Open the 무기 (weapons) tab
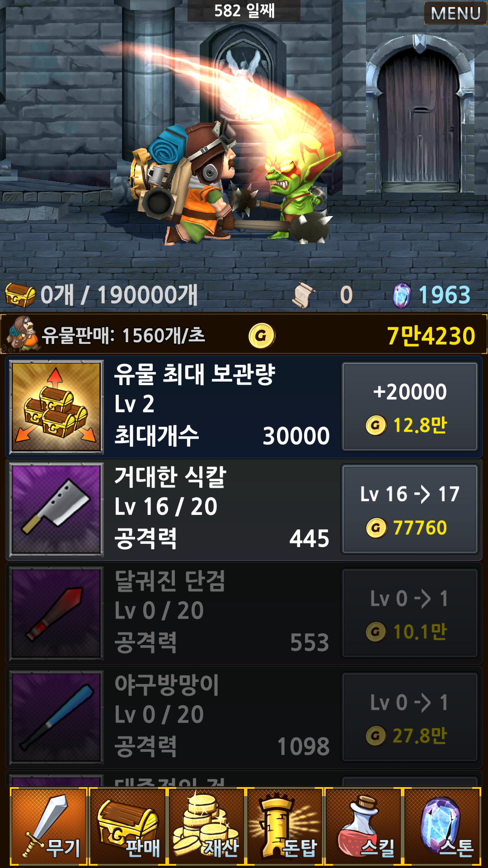Viewport: 488px width, 868px height. [49, 826]
